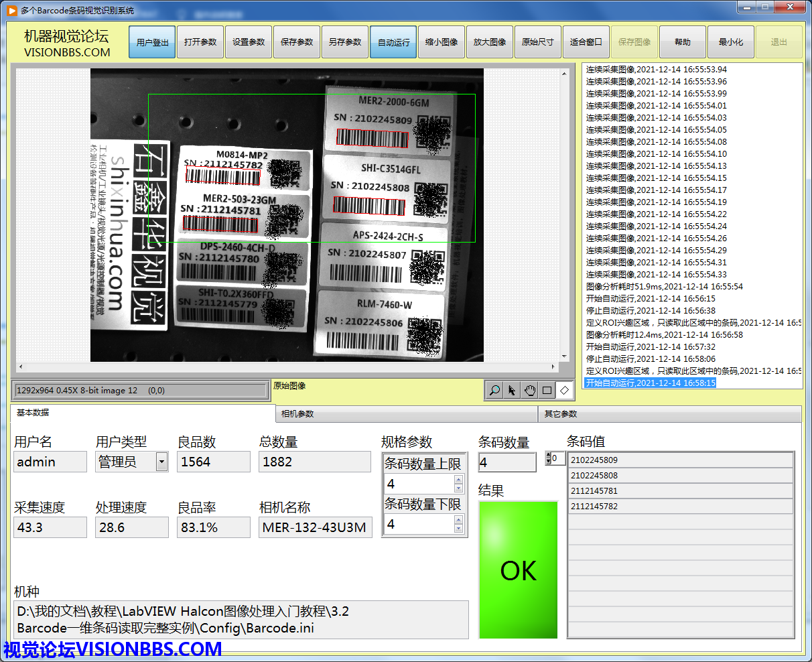Click the image horizontal scrollbar track
This screenshot has height=662, width=812.
tap(287, 367)
